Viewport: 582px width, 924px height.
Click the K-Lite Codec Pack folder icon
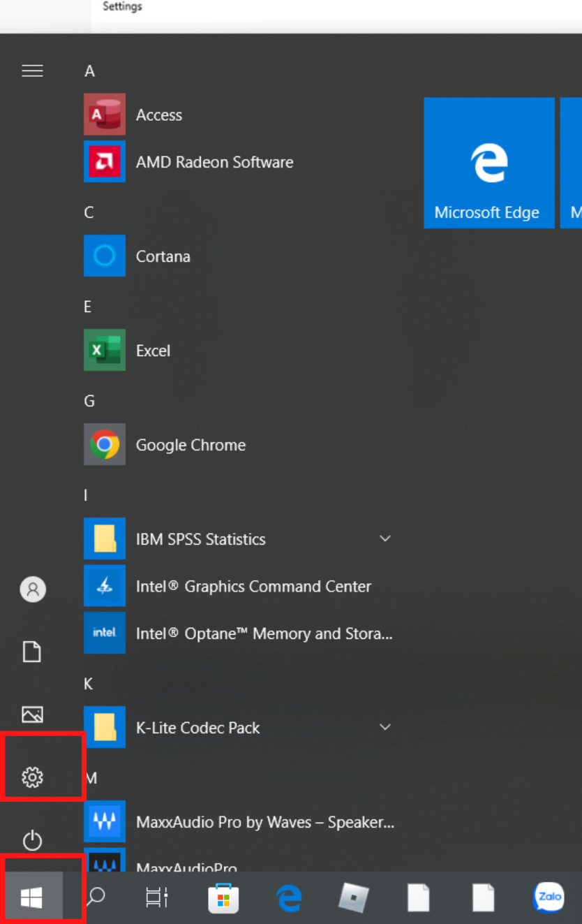coord(105,727)
